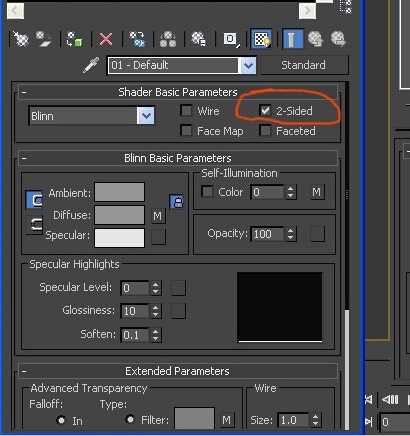Click Specular color map button
410x436 pixels.
158,237
